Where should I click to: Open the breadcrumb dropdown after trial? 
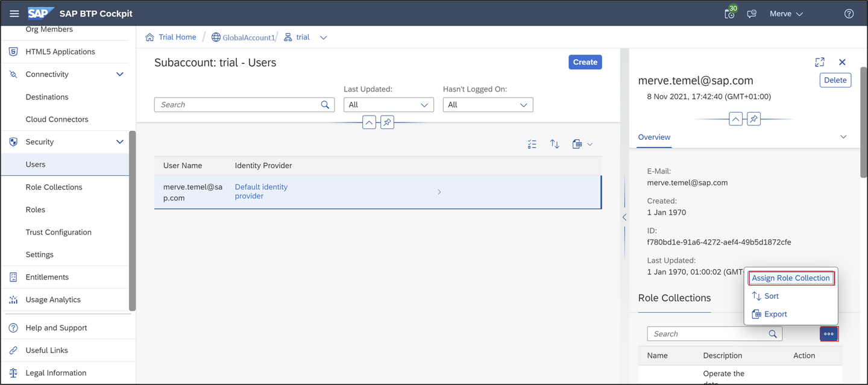pos(324,37)
